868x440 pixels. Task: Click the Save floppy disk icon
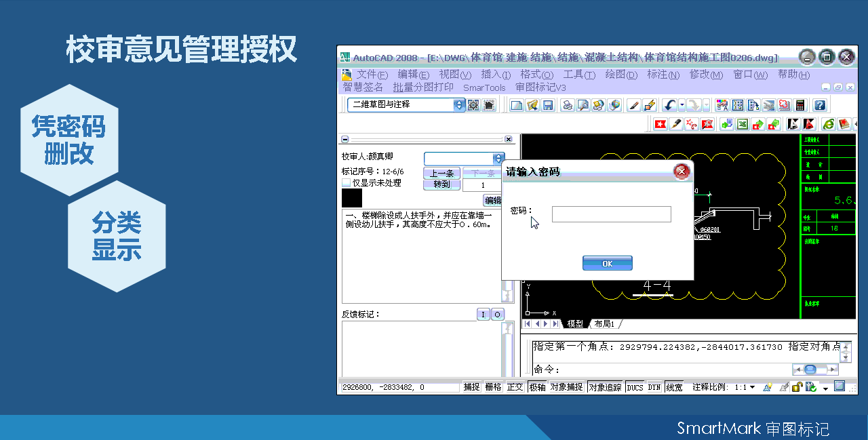547,106
